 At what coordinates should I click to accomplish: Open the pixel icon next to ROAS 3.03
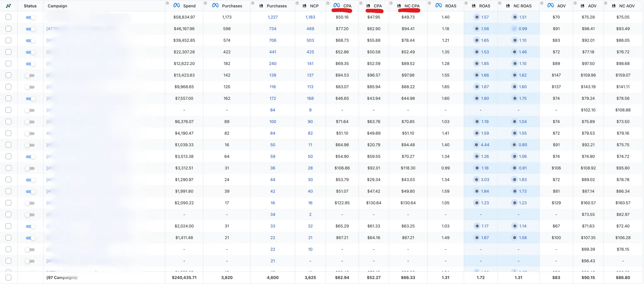(477, 180)
